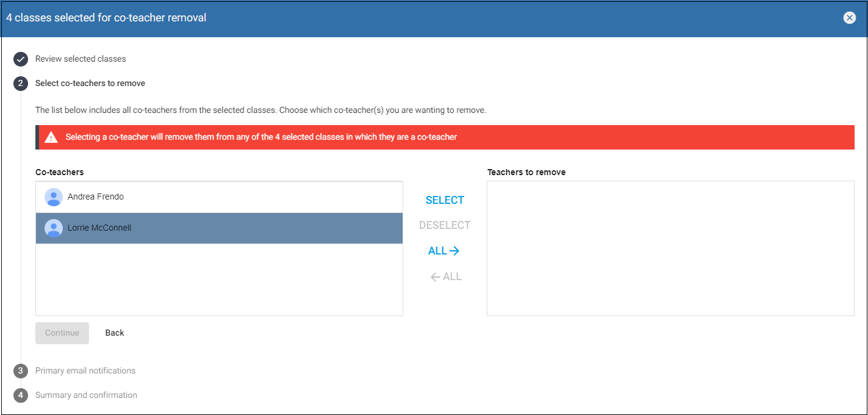Go Back to previous step
The height and width of the screenshot is (415, 868).
(115, 333)
